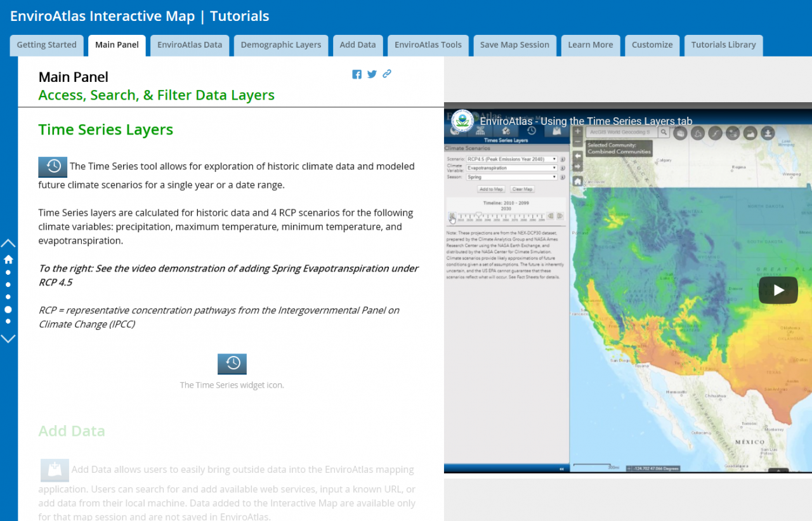Switch to the Demographic Layers tab
812x521 pixels.
(281, 44)
